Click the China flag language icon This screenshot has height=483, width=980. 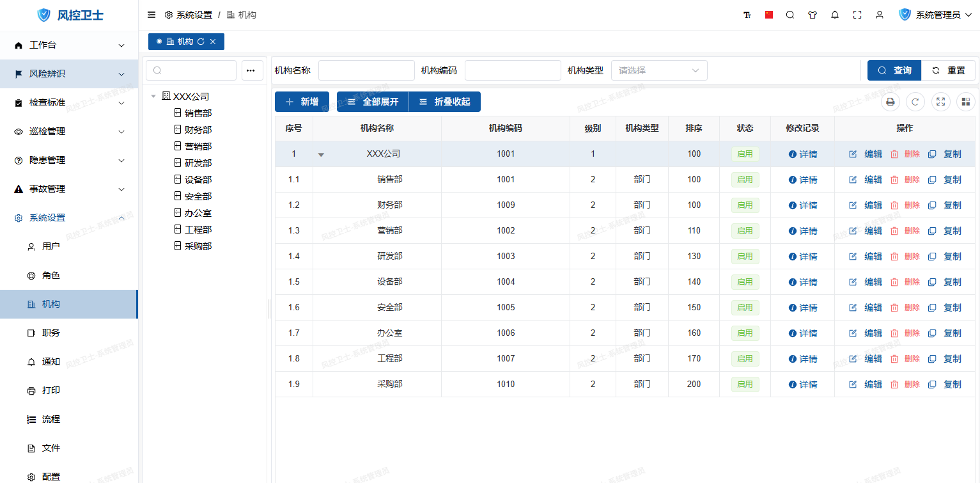tap(769, 15)
